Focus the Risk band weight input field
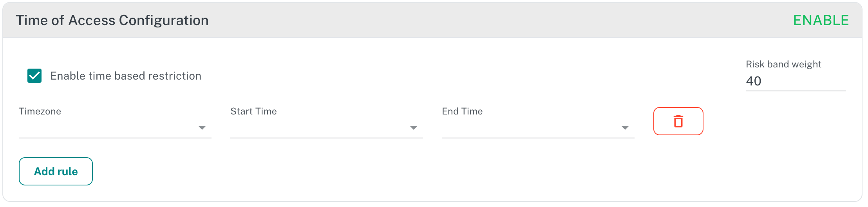This screenshot has width=868, height=207. [796, 81]
